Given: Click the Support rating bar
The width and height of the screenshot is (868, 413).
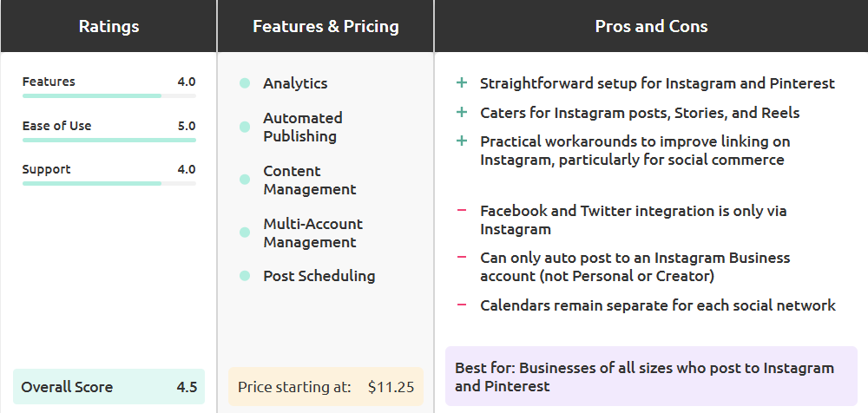Looking at the screenshot, I should coord(108,183).
